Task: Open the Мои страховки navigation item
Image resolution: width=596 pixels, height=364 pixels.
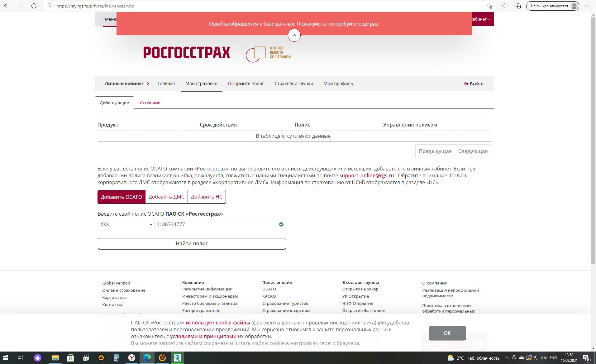Action: pyautogui.click(x=201, y=84)
